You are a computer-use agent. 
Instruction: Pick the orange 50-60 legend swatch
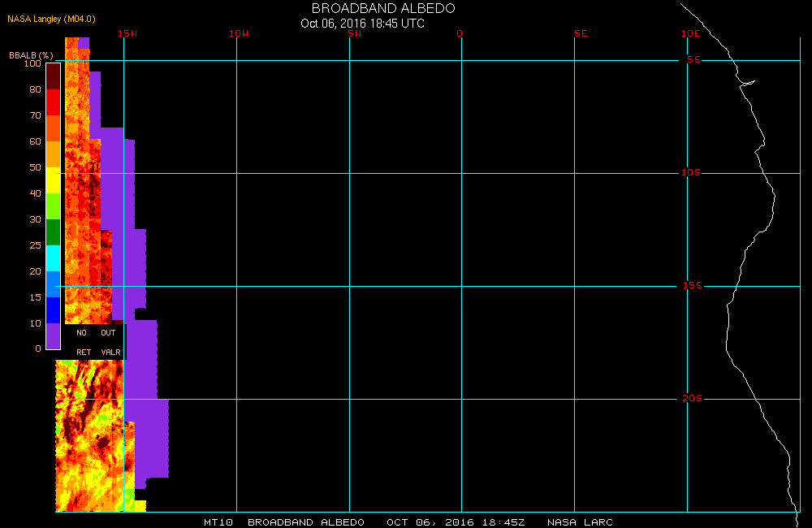pos(54,154)
